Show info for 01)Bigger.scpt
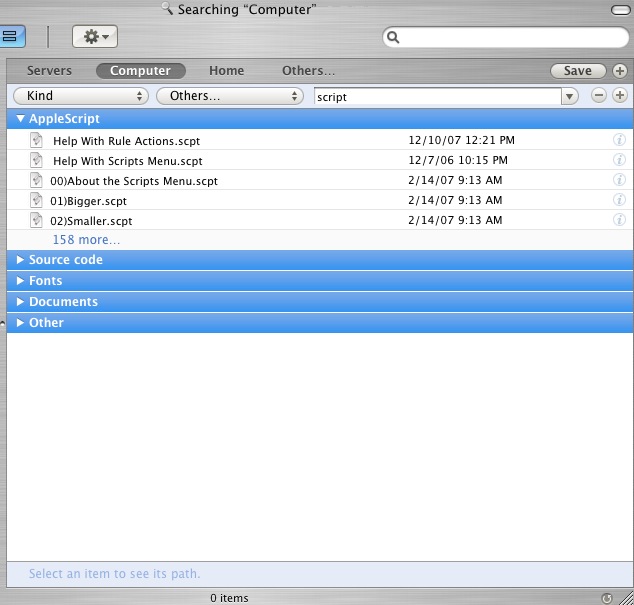The width and height of the screenshot is (634, 605). point(619,200)
